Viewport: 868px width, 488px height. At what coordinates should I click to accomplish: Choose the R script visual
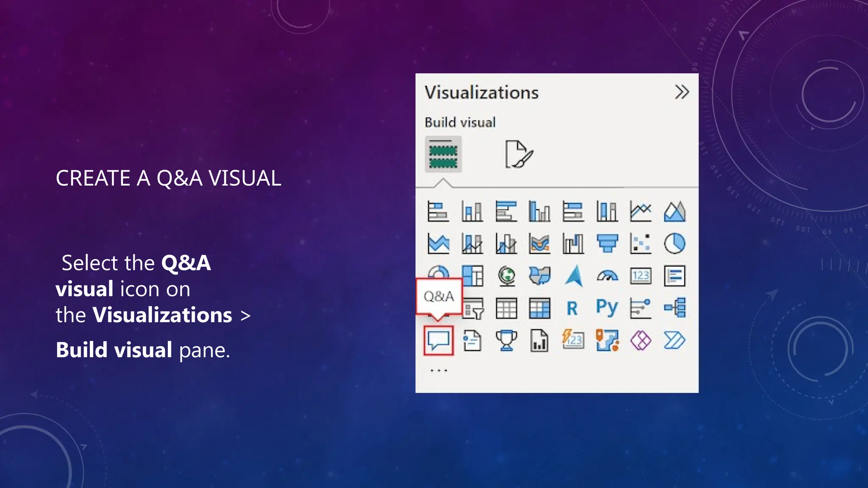(572, 308)
